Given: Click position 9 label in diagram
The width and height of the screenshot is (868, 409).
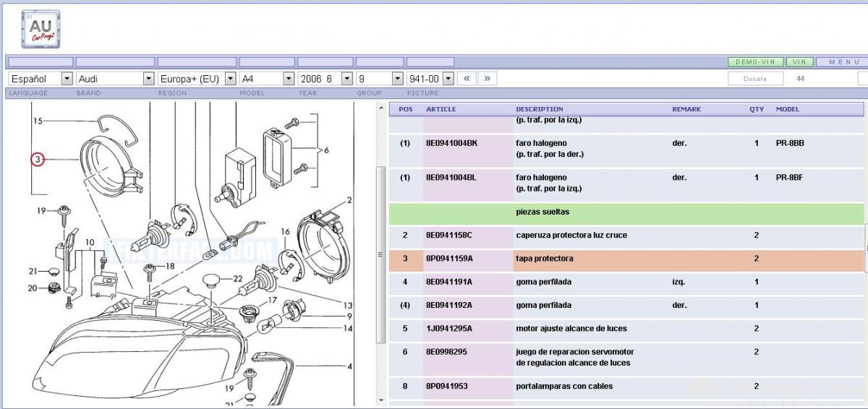Looking at the screenshot, I should (x=349, y=317).
